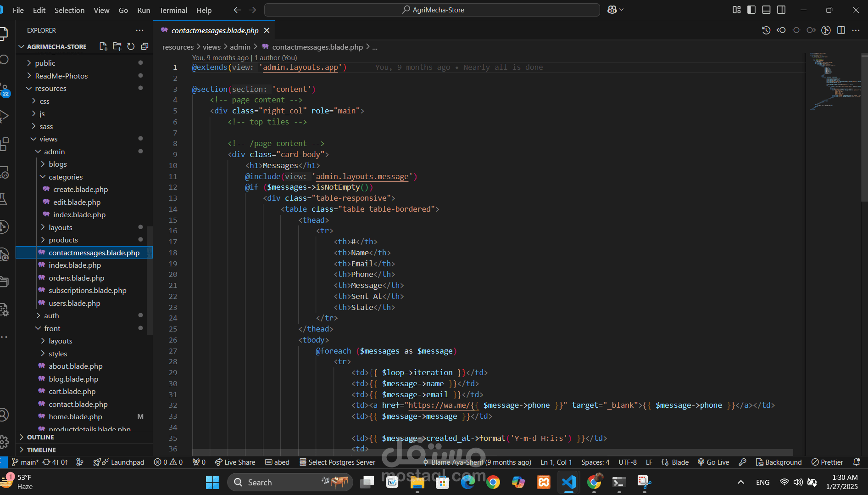Click the Split Editor Right icon
Viewport: 868px width, 495px height.
pyautogui.click(x=841, y=30)
